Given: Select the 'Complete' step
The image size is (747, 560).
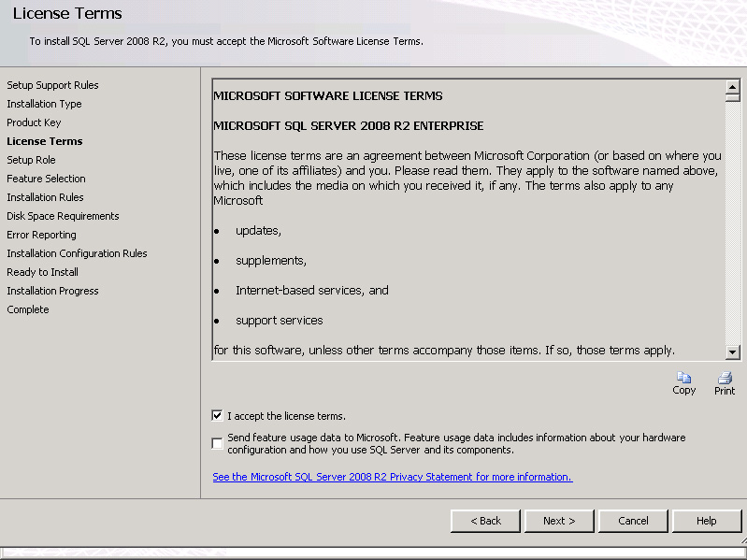Looking at the screenshot, I should click(x=28, y=309).
